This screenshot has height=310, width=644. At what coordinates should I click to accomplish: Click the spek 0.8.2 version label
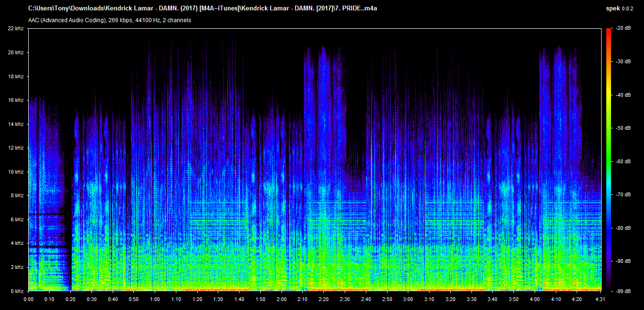(x=619, y=8)
